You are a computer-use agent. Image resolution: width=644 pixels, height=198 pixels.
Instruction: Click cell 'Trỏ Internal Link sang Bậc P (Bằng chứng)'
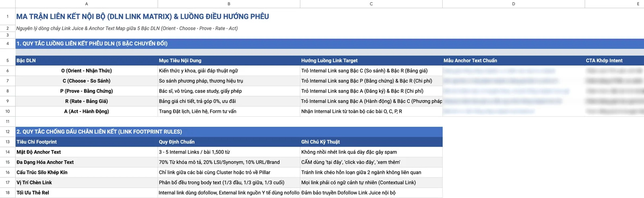pos(371,81)
